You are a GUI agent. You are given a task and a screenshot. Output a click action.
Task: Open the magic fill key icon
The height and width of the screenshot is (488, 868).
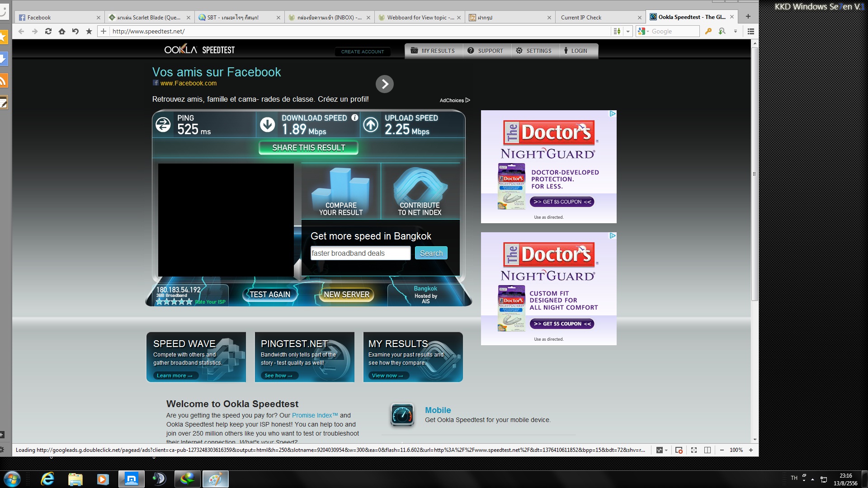(708, 31)
